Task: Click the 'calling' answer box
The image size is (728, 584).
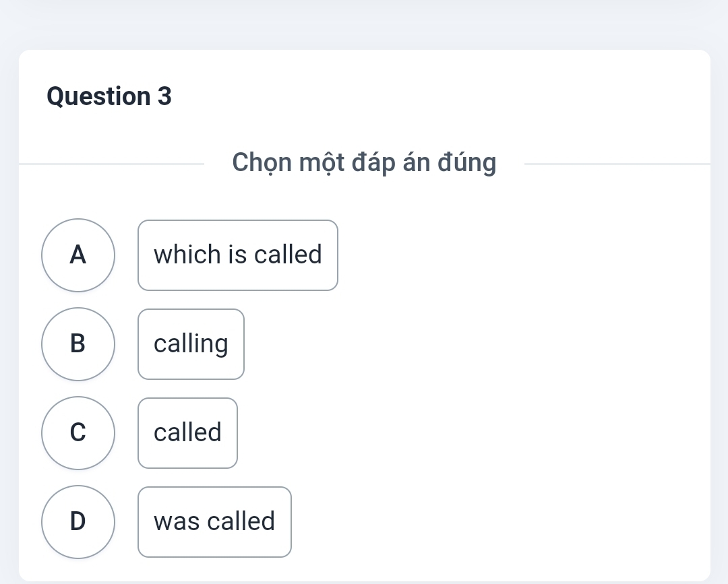Action: click(191, 344)
